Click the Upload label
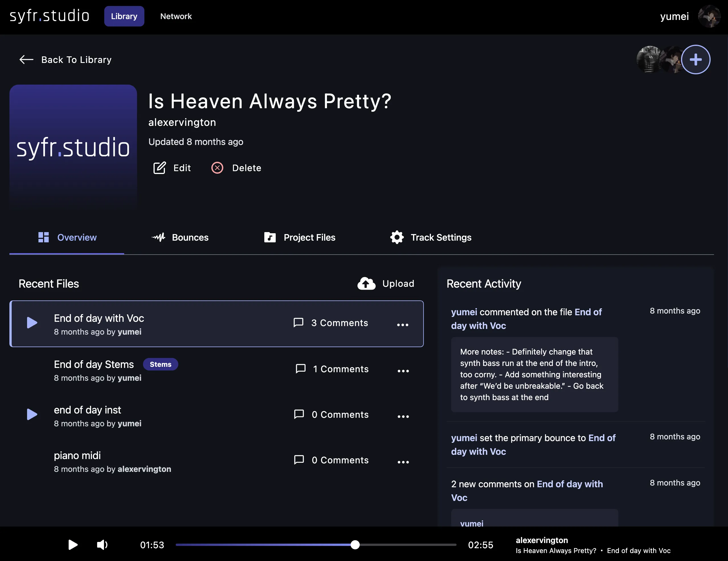Screen dimensions: 728x561 click(398, 283)
